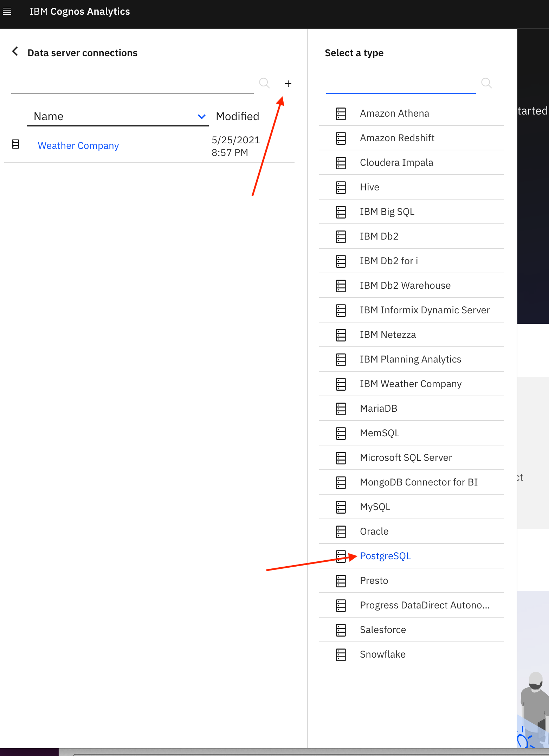Viewport: 549px width, 756px height.
Task: Click IBM Cognos Analytics title
Action: tap(80, 12)
